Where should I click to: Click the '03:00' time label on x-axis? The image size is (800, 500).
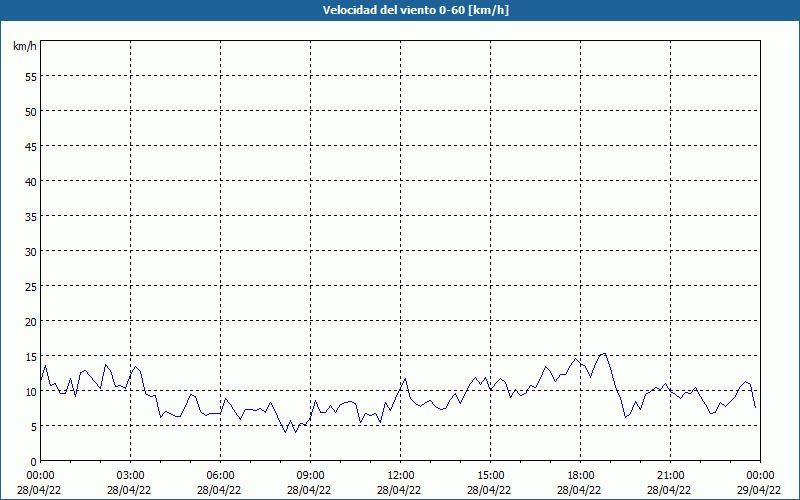point(131,476)
